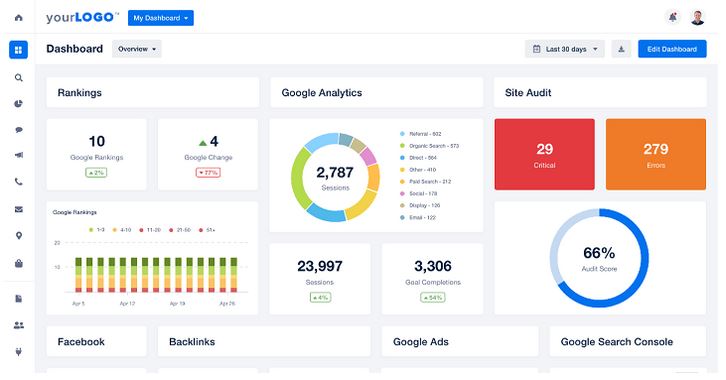Click the Google Change 4 card

coord(208,154)
